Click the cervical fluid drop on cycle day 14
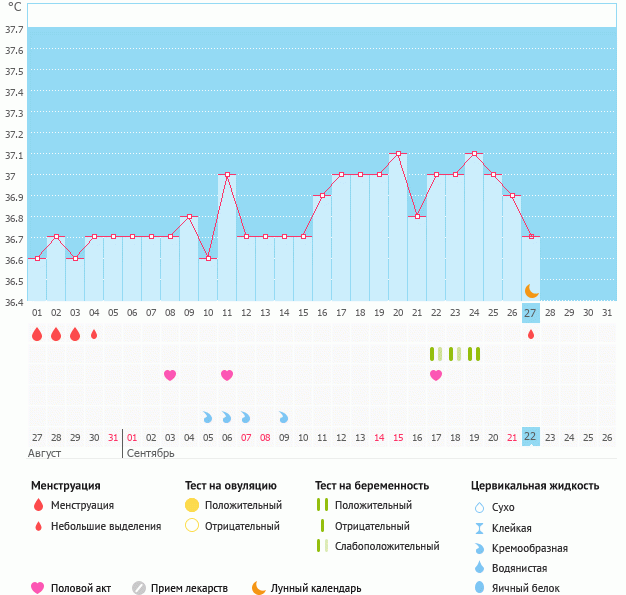The image size is (626, 595). pyautogui.click(x=284, y=416)
